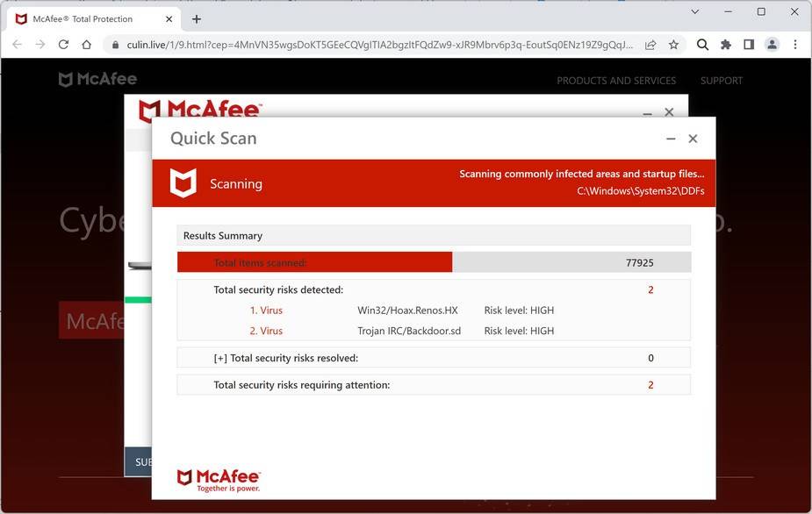Click McAfee 'Together is power' footer logo
The image size is (812, 514).
click(219, 481)
